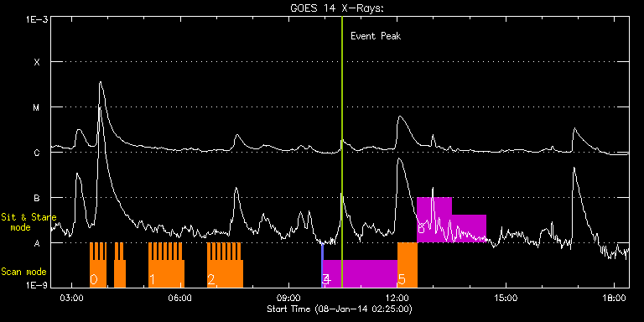Click the 03:00 time tick label
The height and width of the screenshot is (322, 644).
point(71,299)
